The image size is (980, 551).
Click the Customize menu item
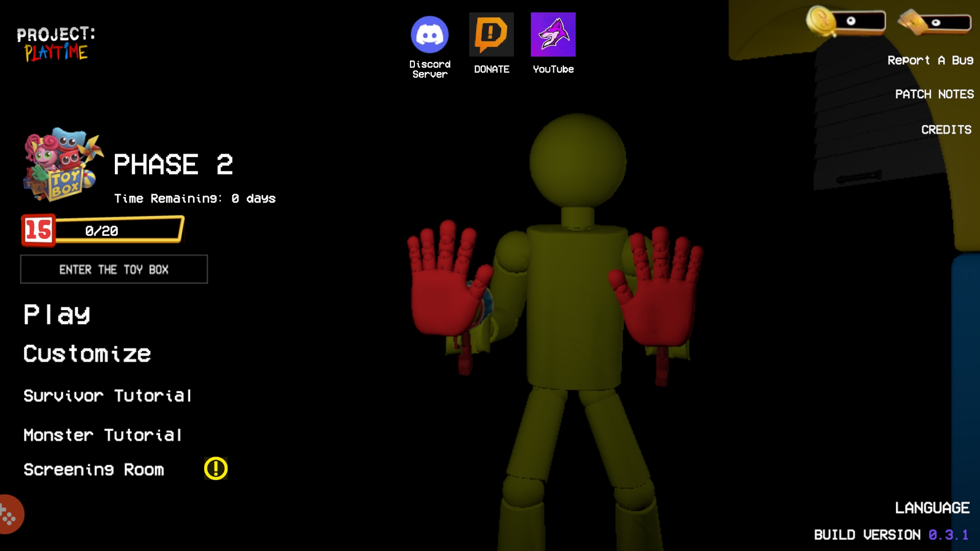87,354
